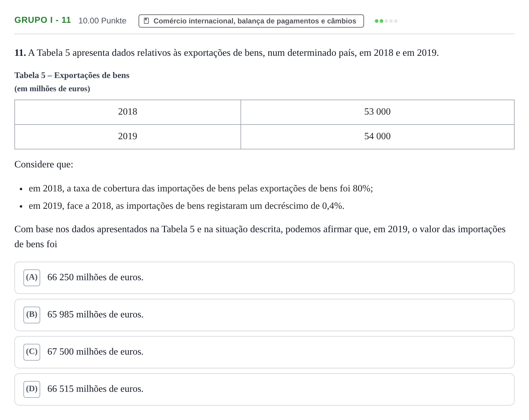The image size is (529, 420).
Task: Click table cell 2018
Action: coord(128,112)
